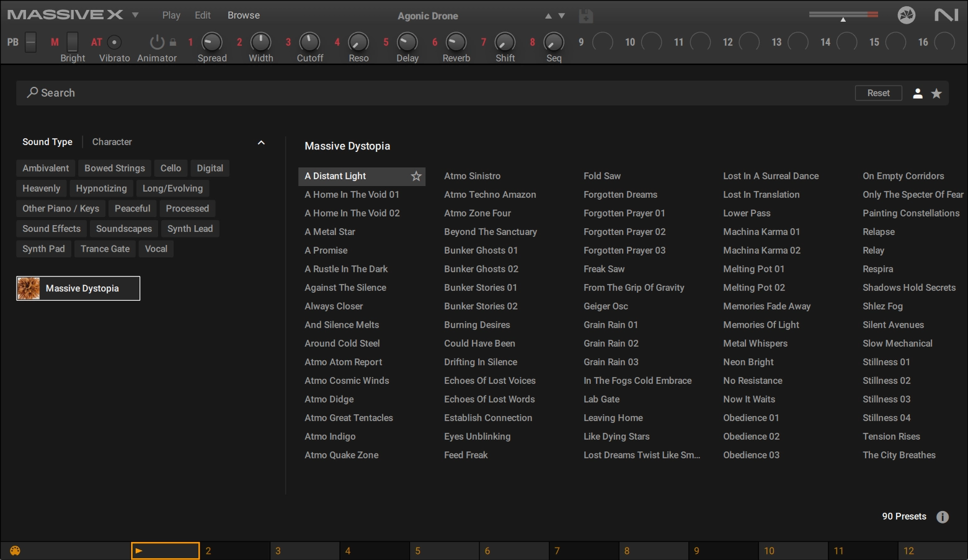The image size is (968, 560).
Task: Load the Geiger Osc preset
Action: pos(606,306)
